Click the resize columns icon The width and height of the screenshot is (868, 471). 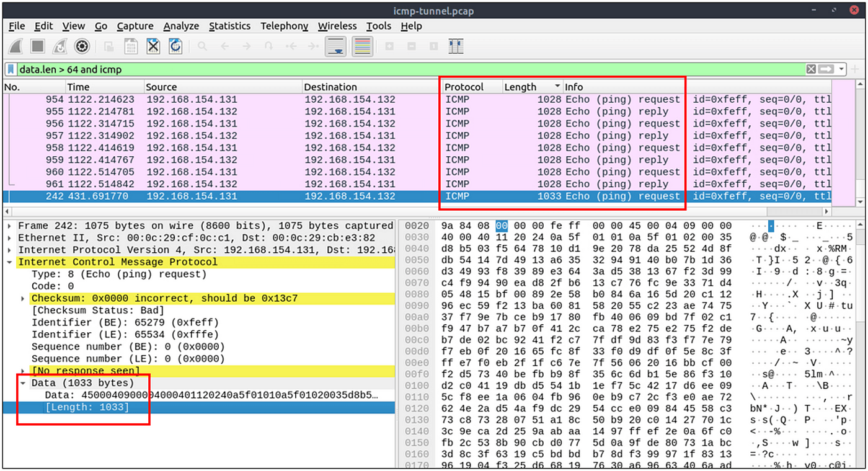[x=456, y=46]
